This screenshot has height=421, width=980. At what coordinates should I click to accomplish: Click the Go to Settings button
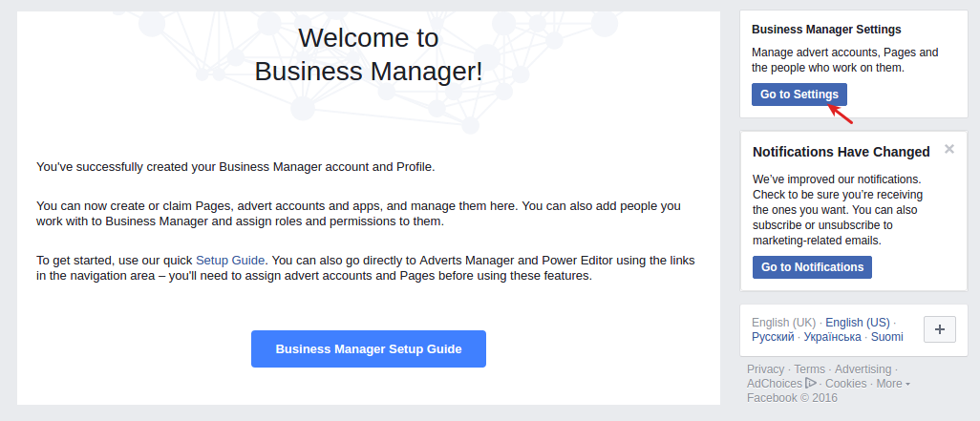[799, 95]
